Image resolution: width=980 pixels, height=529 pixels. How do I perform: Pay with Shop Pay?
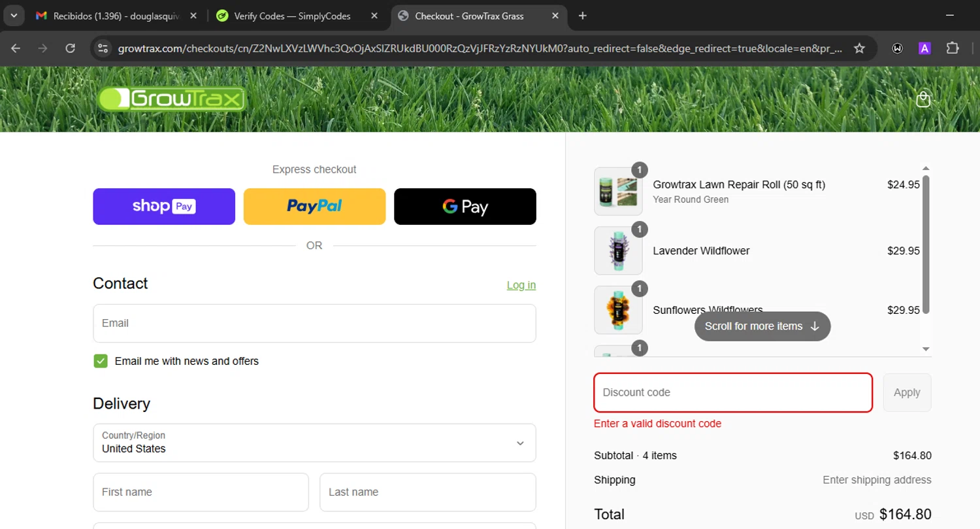tap(164, 207)
